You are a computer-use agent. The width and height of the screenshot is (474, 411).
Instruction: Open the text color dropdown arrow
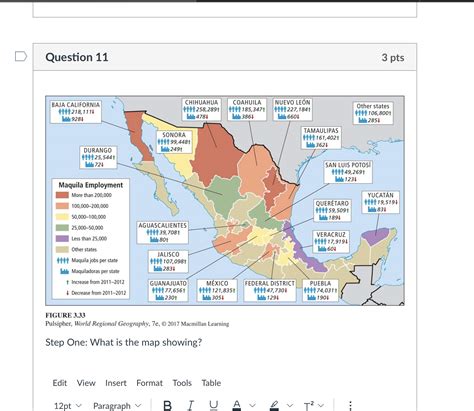(x=253, y=406)
